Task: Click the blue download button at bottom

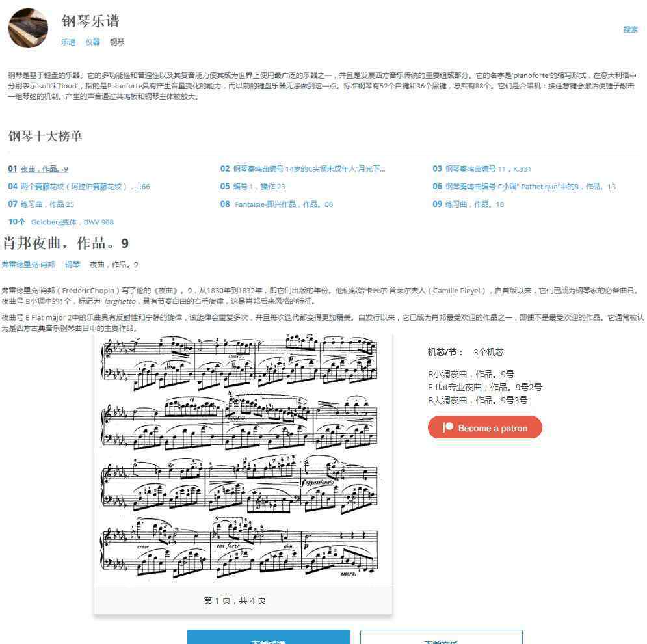Action: tap(268, 637)
